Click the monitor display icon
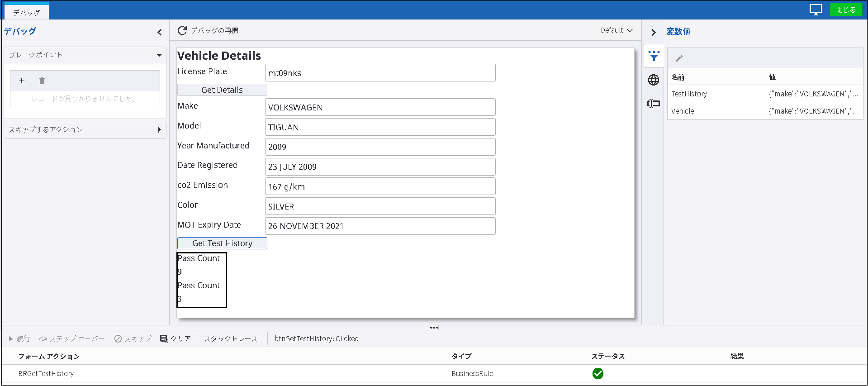Screen dimensions: 868x386 (816, 10)
